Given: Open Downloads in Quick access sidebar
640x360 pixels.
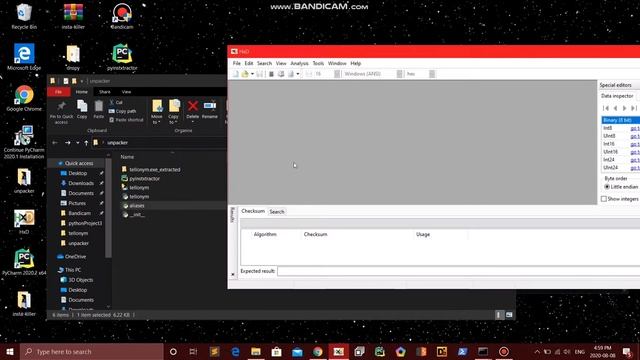Looking at the screenshot, I should (x=81, y=183).
